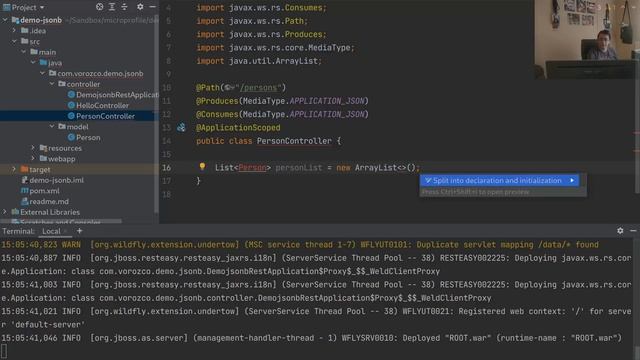Image resolution: width=640 pixels, height=360 pixels.
Task: Select Split into declaration and initialization
Action: click(x=499, y=180)
